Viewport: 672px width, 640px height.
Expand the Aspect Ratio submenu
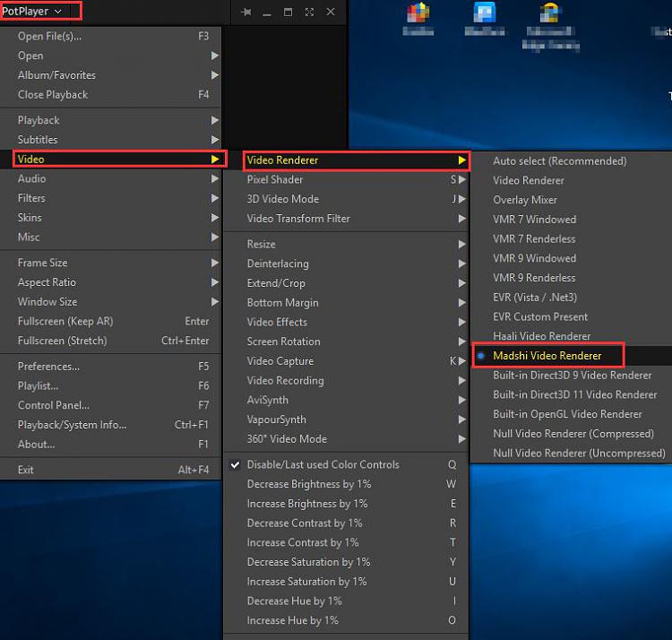[x=47, y=282]
